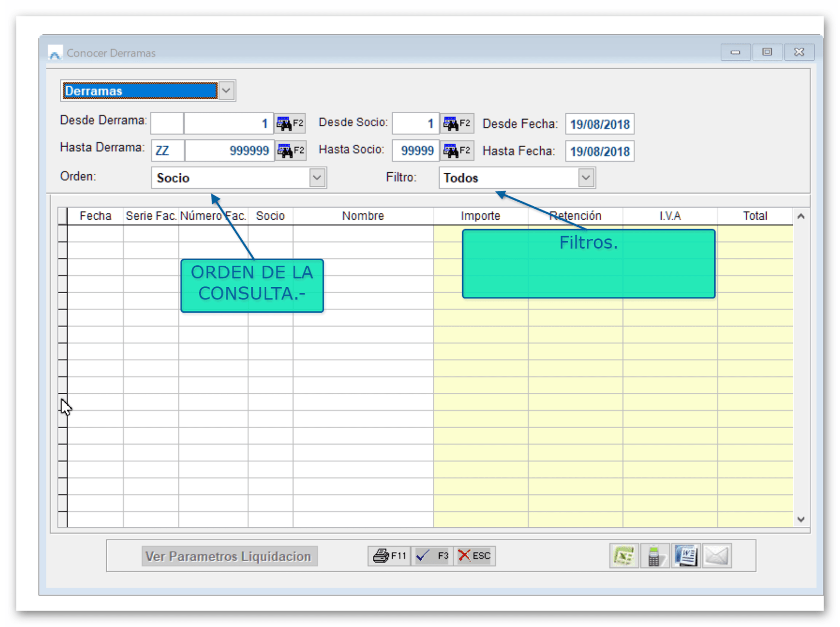Open the Desde Socio F2 lookup
The image size is (840, 627).
(457, 124)
